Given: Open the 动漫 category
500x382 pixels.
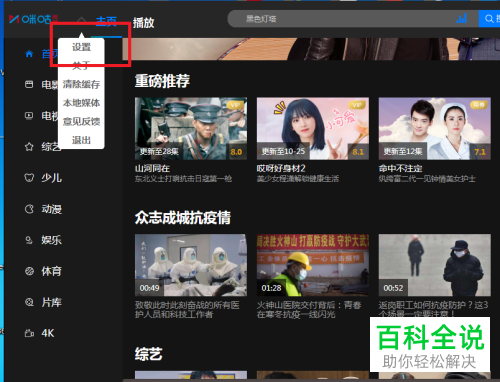Looking at the screenshot, I should coord(52,209).
